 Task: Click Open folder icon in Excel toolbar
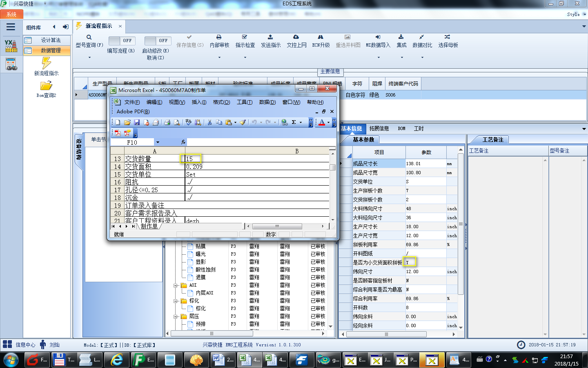pos(127,122)
